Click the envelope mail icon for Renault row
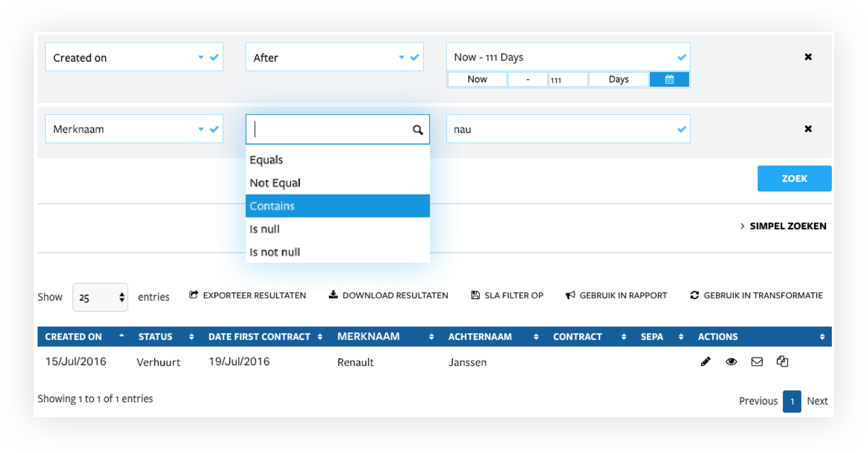 click(x=757, y=362)
